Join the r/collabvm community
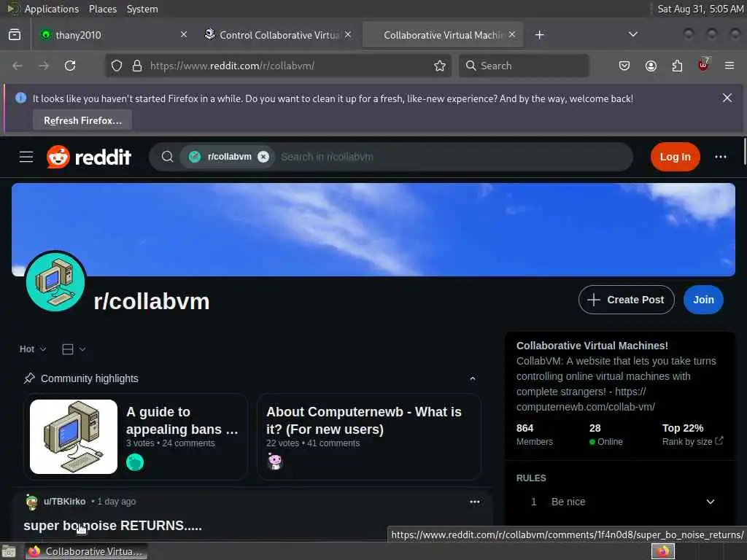The height and width of the screenshot is (560, 747). (x=703, y=300)
